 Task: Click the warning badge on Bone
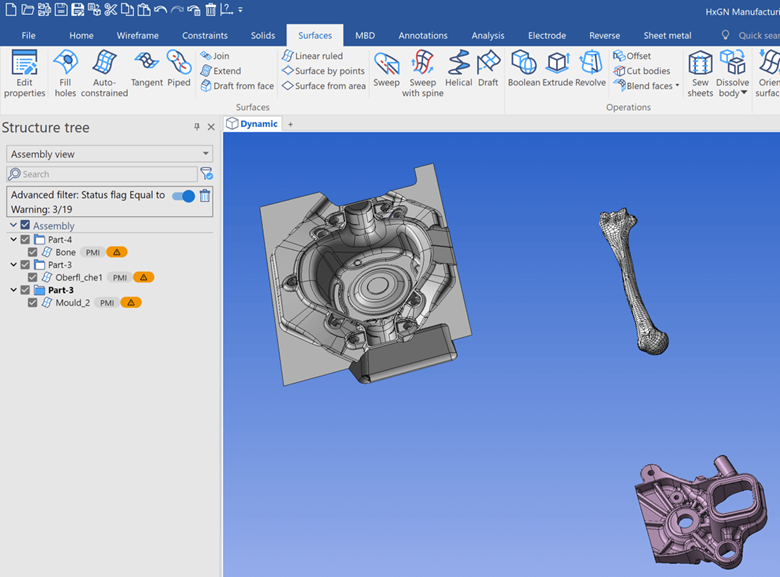(x=117, y=252)
